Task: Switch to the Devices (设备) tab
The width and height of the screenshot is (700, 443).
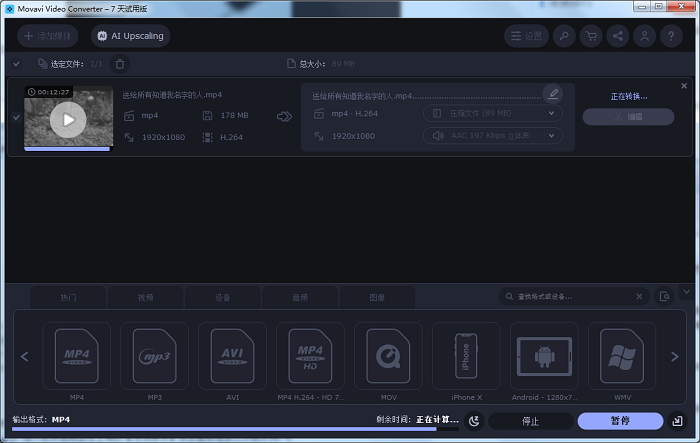Action: click(x=223, y=297)
